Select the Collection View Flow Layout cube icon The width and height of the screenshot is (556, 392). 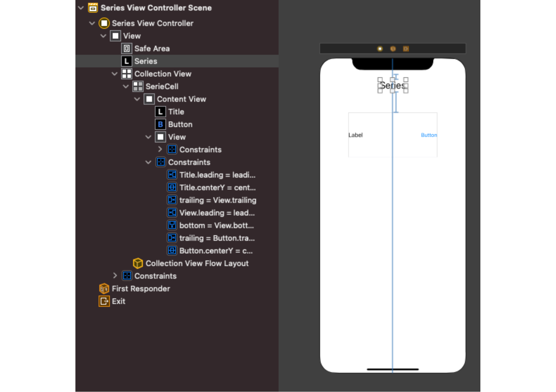138,263
